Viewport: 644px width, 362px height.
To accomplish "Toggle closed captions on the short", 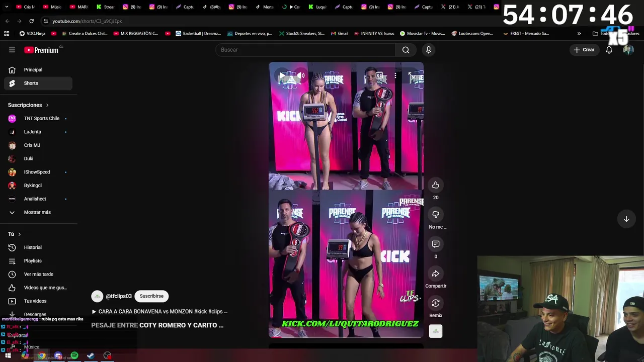I will [x=379, y=76].
